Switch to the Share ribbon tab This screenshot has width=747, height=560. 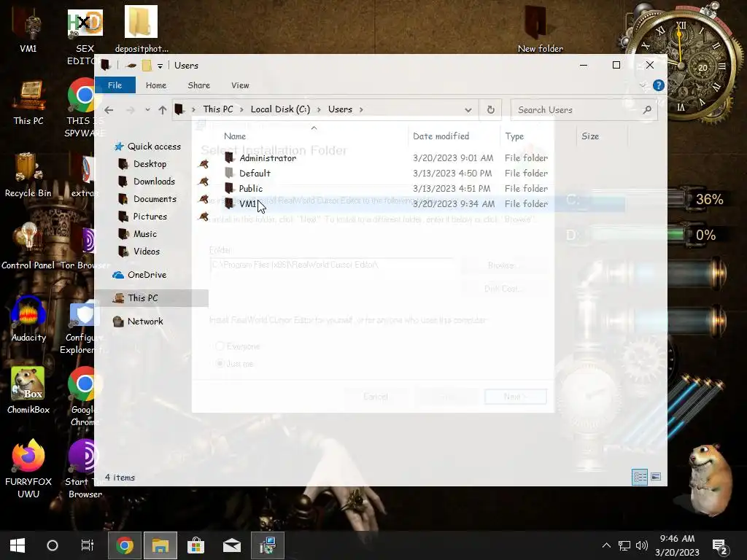tap(198, 85)
